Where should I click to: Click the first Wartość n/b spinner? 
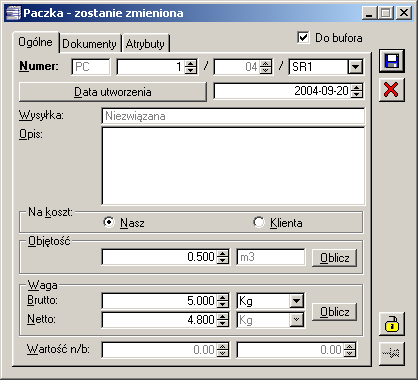222,350
